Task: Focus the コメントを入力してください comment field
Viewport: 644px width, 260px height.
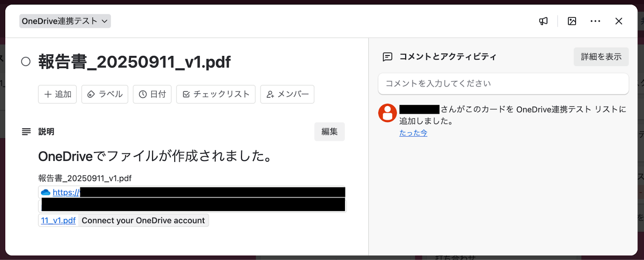Action: [504, 84]
